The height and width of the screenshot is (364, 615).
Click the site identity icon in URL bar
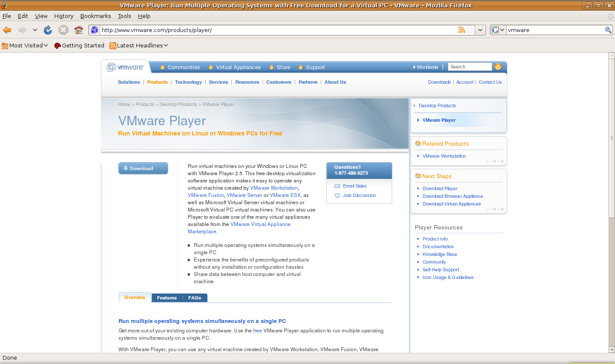coord(95,30)
